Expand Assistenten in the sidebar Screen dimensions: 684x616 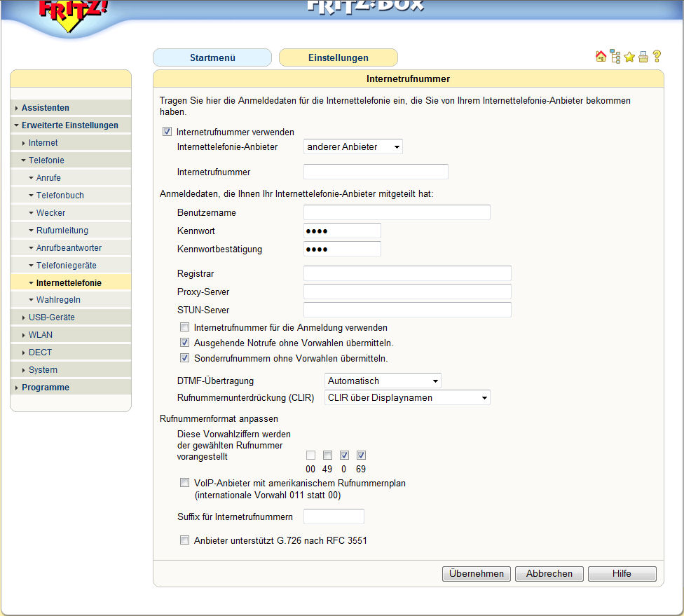point(71,108)
